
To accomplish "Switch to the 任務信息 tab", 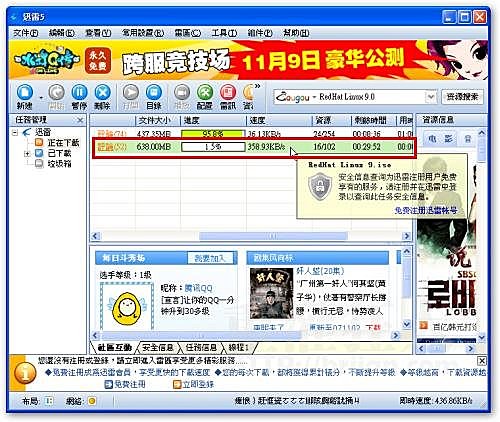I will [x=201, y=348].
